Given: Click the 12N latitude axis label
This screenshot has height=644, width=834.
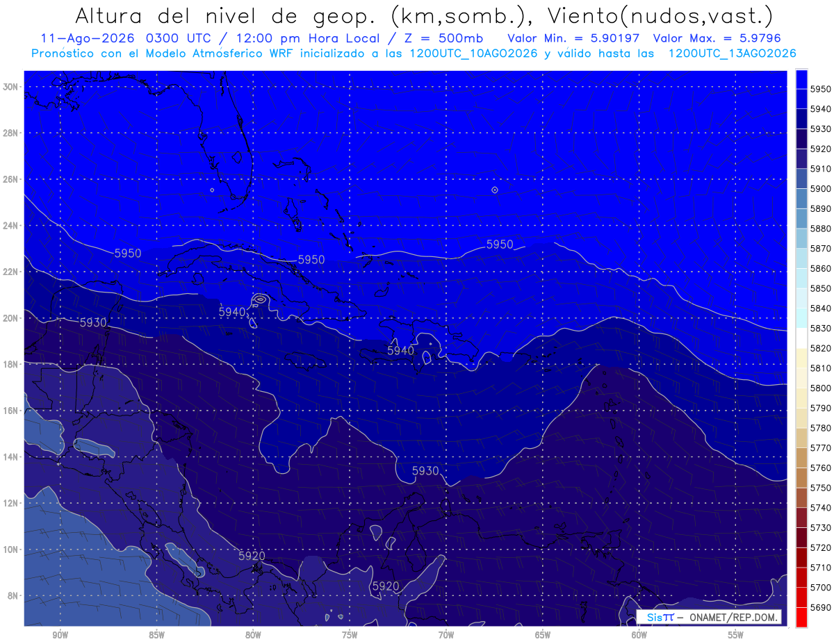Looking at the screenshot, I should (x=11, y=503).
